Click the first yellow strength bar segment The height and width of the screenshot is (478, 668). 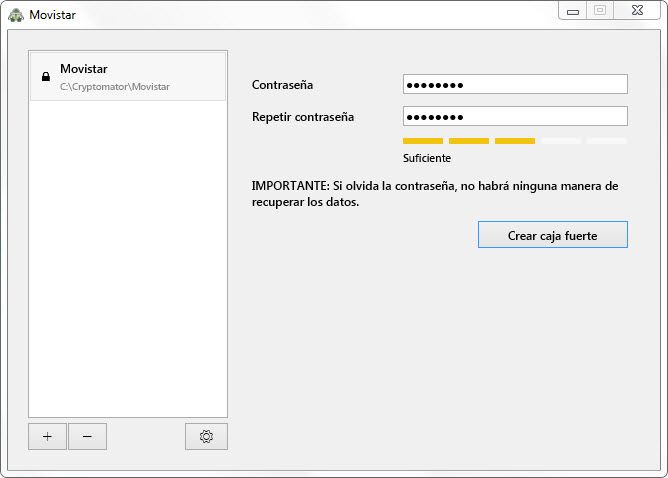pos(422,141)
